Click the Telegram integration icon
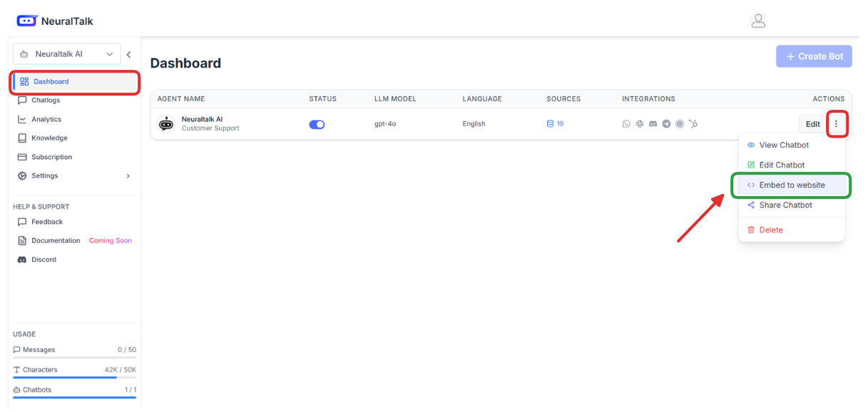The width and height of the screenshot is (868, 412). (666, 124)
